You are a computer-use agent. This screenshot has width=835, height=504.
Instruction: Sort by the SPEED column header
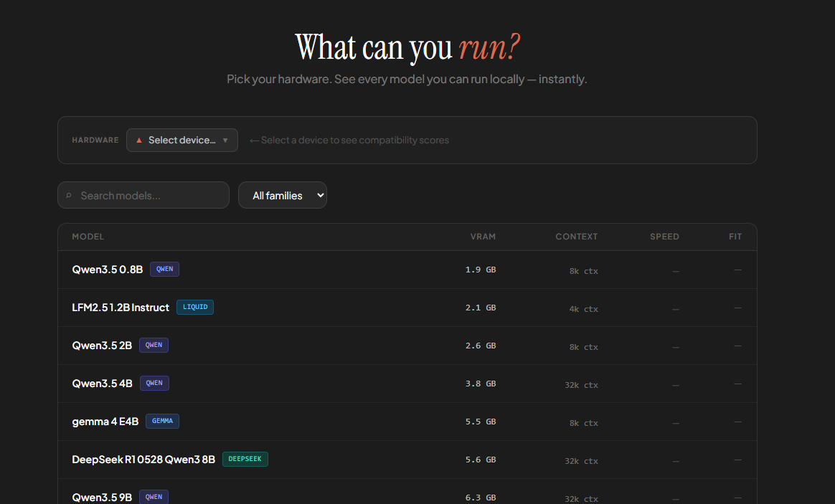[664, 237]
